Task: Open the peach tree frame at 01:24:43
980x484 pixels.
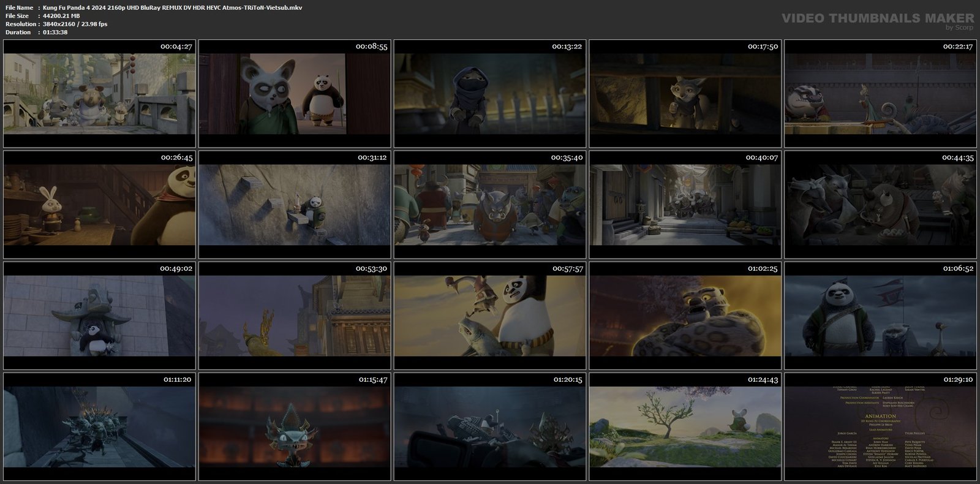Action: (x=685, y=426)
